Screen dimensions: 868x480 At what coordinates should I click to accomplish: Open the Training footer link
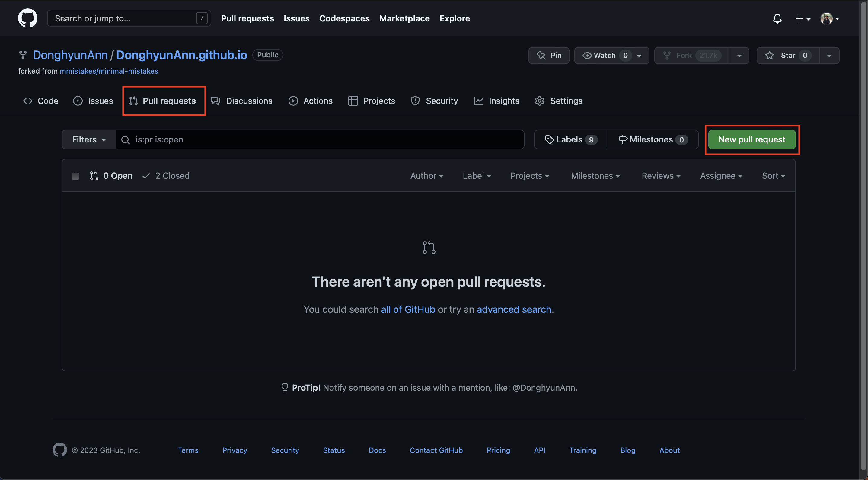pos(582,450)
